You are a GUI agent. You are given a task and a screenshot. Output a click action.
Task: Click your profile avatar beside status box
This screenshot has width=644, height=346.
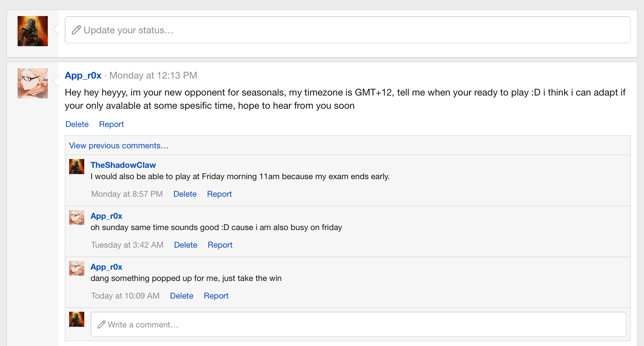click(x=33, y=31)
